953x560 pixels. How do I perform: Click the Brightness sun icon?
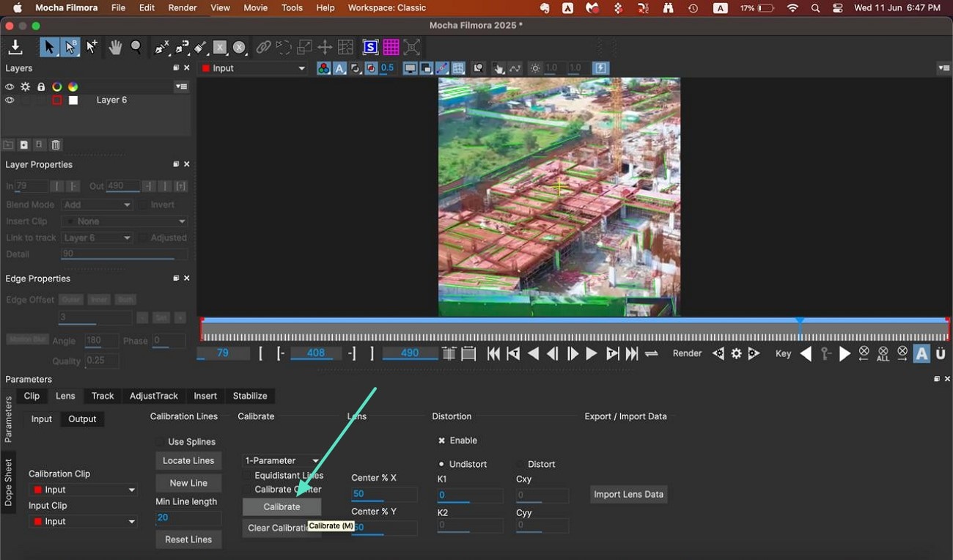pos(535,68)
